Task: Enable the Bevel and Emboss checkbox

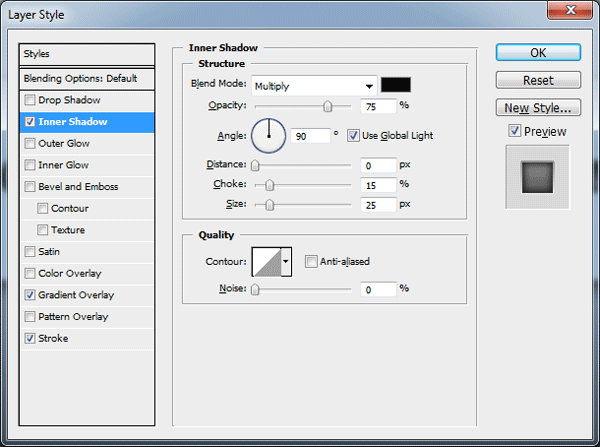Action: [x=30, y=187]
